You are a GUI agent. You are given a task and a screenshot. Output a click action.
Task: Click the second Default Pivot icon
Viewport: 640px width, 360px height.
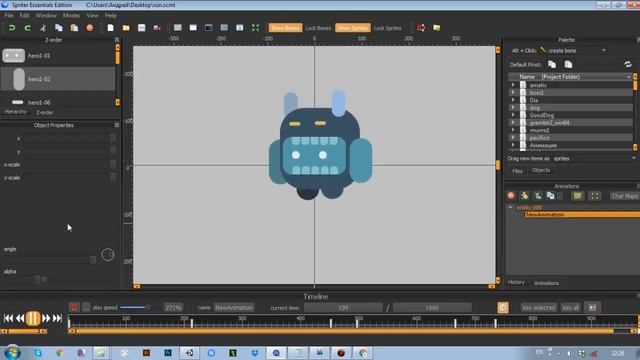click(568, 64)
